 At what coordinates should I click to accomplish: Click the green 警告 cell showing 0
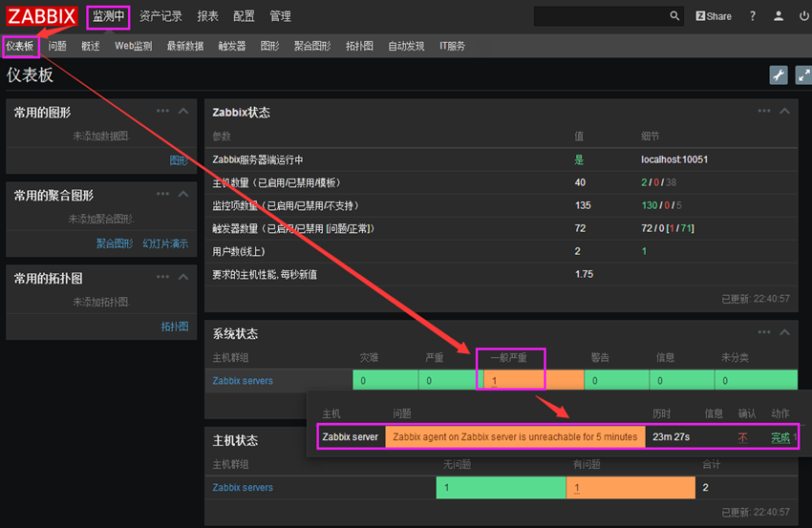coord(617,380)
